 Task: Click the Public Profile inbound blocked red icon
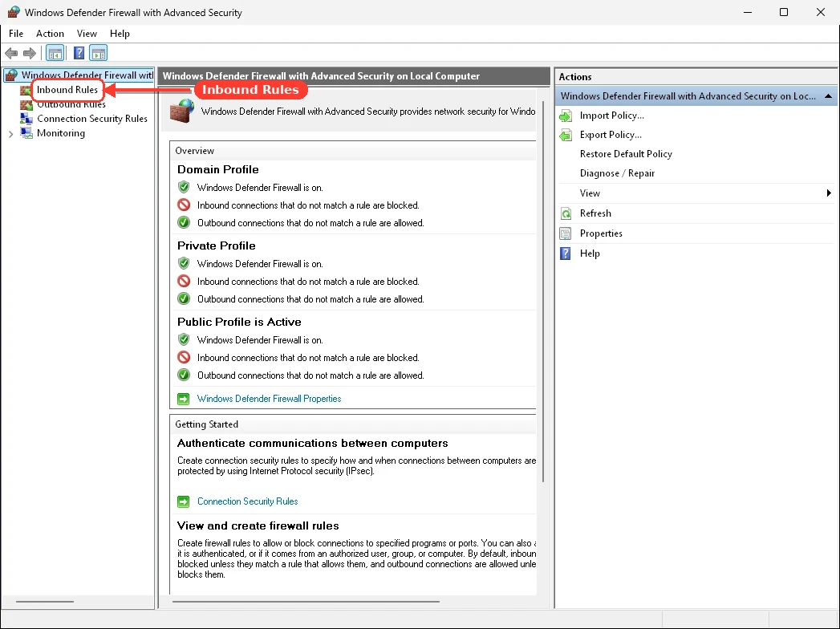tap(184, 357)
